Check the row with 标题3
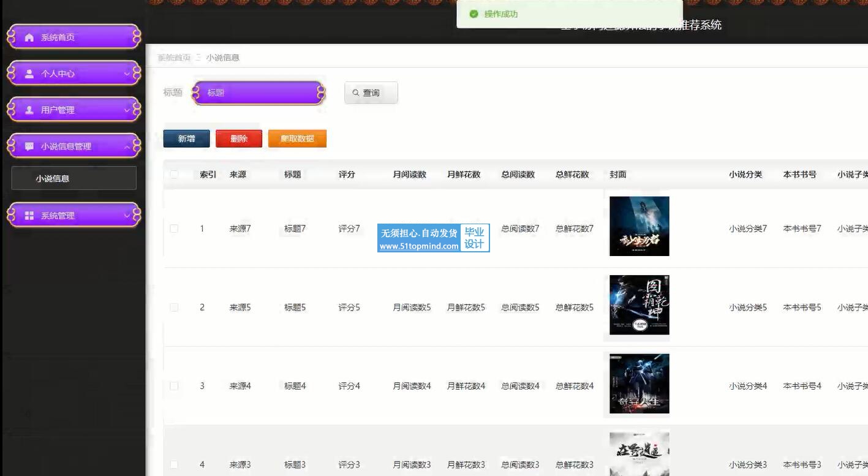The width and height of the screenshot is (868, 476). pyautogui.click(x=174, y=464)
